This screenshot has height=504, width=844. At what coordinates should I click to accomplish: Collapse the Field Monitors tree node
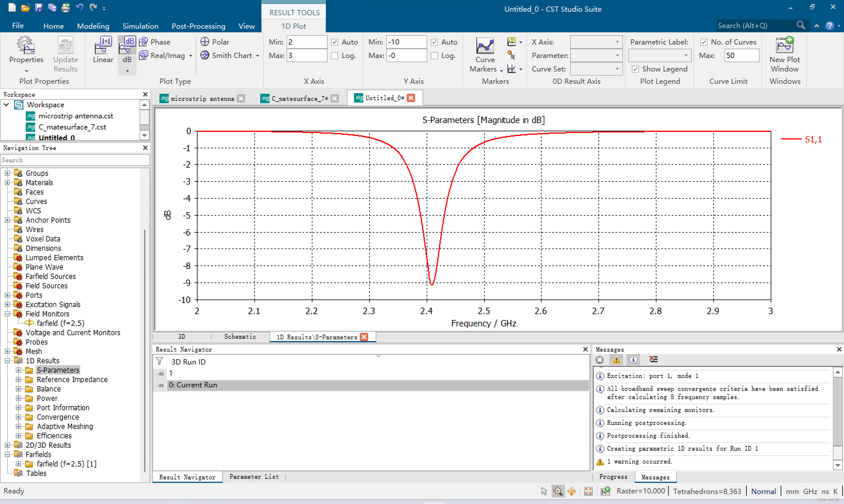(x=7, y=314)
